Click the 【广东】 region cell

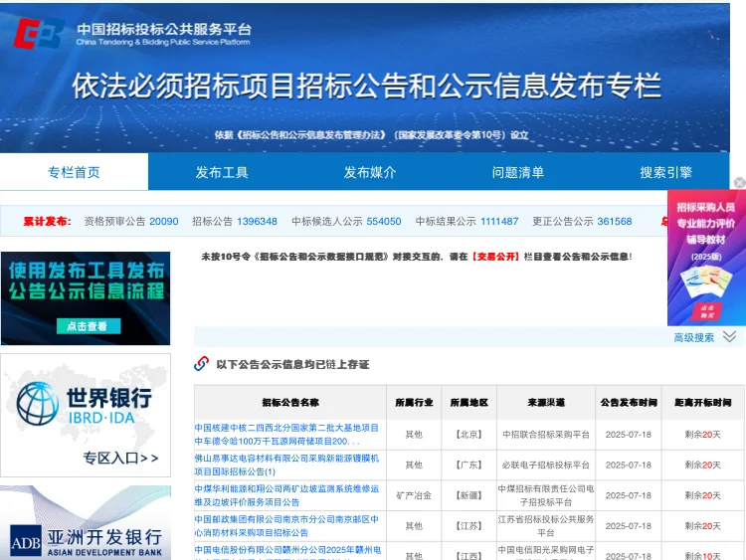tap(469, 465)
